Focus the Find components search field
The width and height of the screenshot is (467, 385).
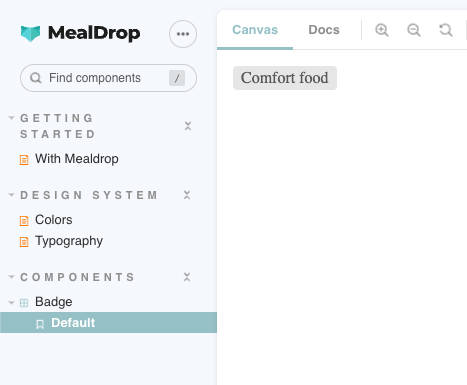pos(108,78)
